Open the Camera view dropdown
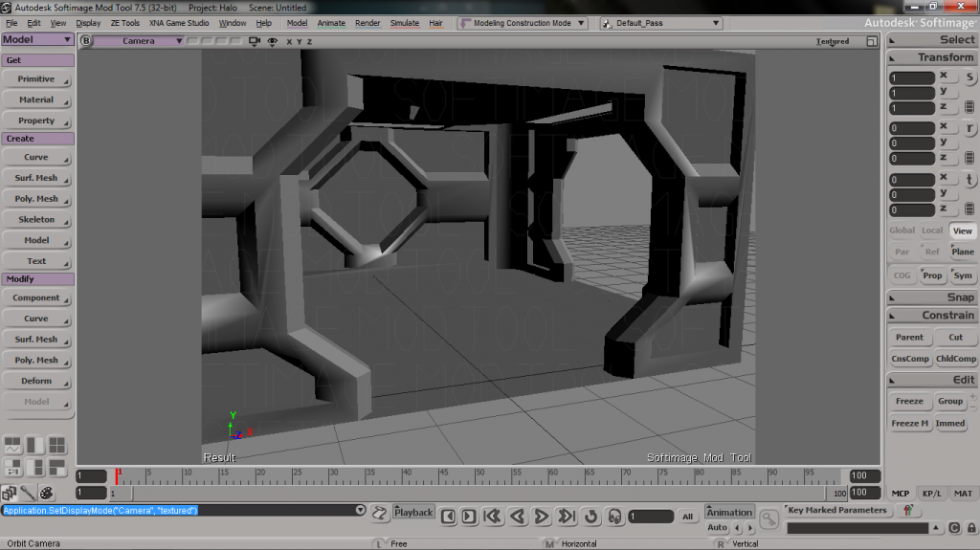The height and width of the screenshot is (550, 980). pyautogui.click(x=139, y=41)
